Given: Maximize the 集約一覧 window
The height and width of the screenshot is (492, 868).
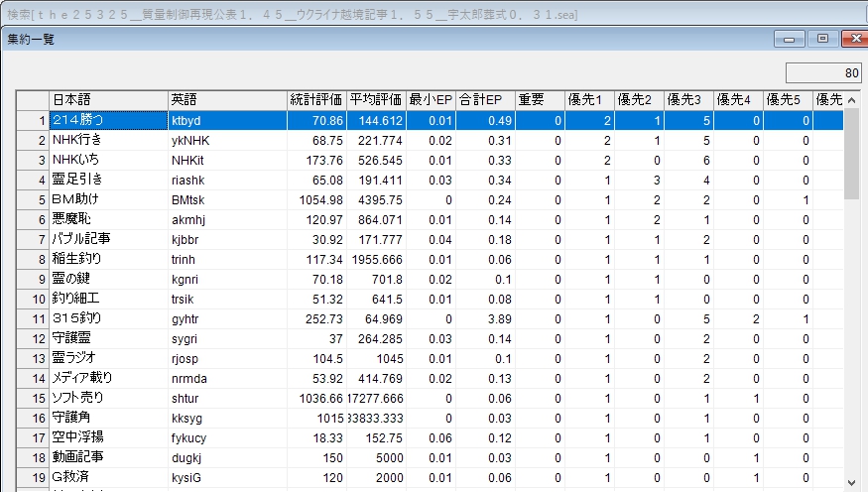Looking at the screenshot, I should tap(821, 39).
